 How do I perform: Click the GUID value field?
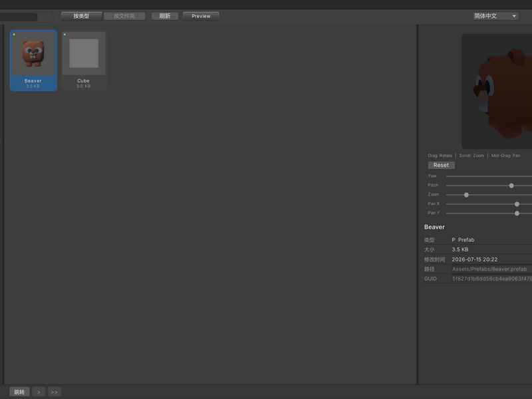point(491,279)
